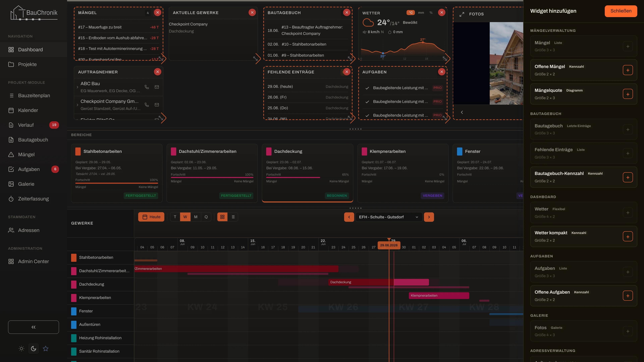This screenshot has width=644, height=362.
Task: Expand the Checkpoint Company contractor row
Action: pos(77,105)
